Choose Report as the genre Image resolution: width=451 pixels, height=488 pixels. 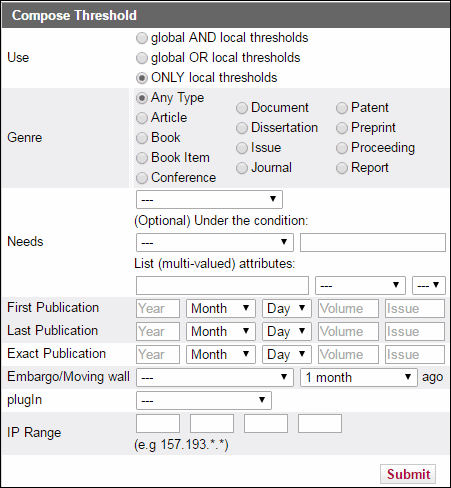click(x=342, y=168)
